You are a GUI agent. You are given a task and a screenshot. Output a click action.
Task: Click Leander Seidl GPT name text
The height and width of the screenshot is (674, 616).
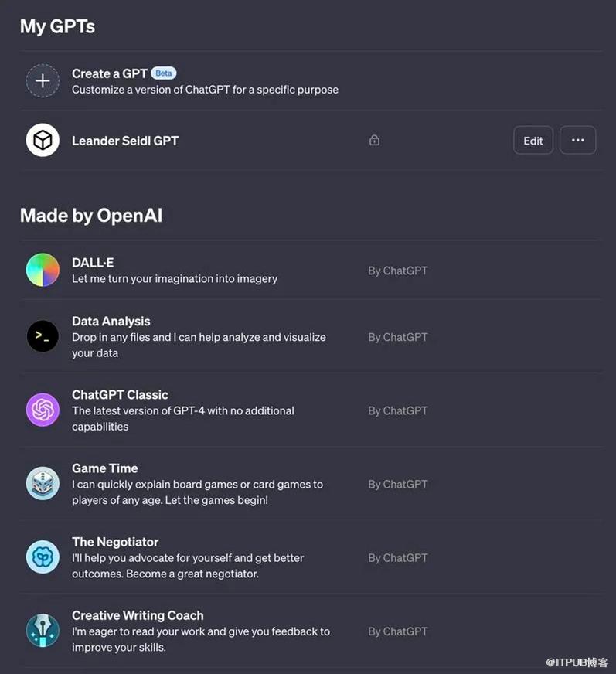pos(125,141)
